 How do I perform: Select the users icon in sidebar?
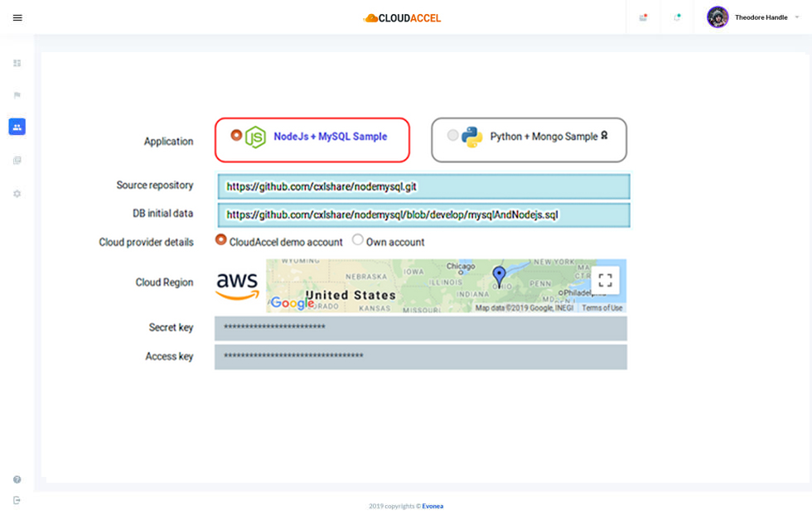pos(17,127)
